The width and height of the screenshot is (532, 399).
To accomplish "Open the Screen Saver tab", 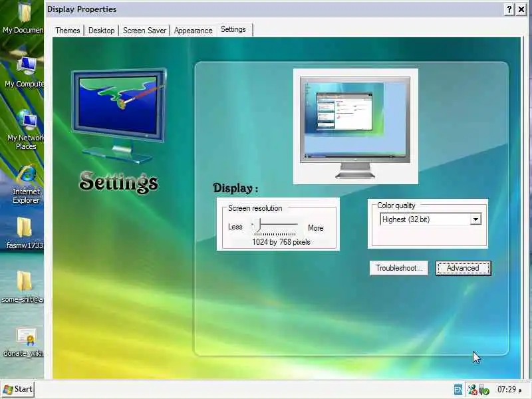I will tap(144, 31).
